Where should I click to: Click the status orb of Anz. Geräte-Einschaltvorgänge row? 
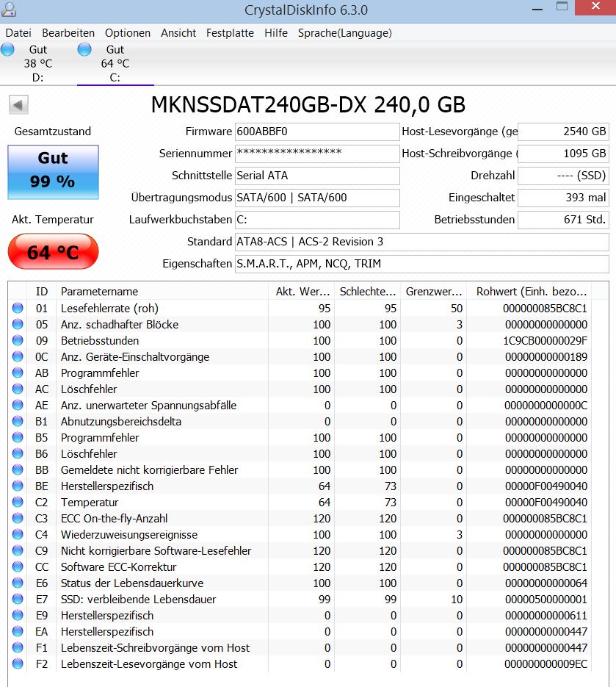pos(18,356)
